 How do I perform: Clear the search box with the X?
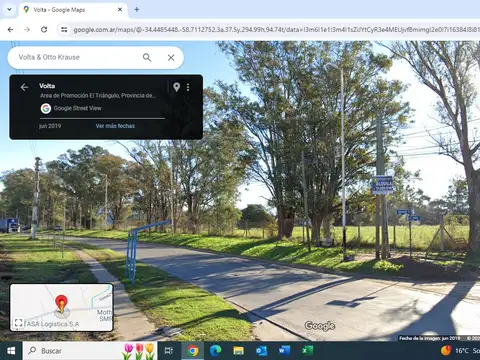[x=171, y=57]
